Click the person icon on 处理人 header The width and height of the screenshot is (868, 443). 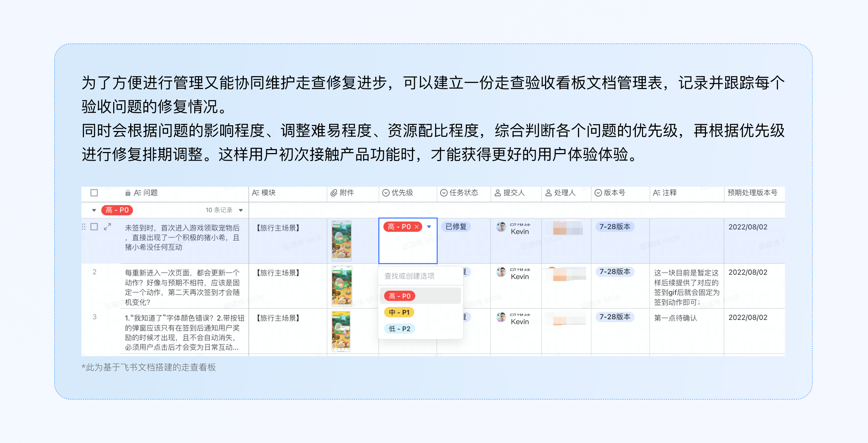[548, 193]
